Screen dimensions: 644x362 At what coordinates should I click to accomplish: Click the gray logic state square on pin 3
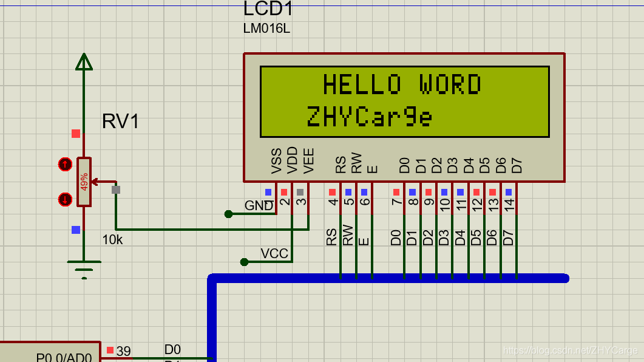(x=300, y=193)
